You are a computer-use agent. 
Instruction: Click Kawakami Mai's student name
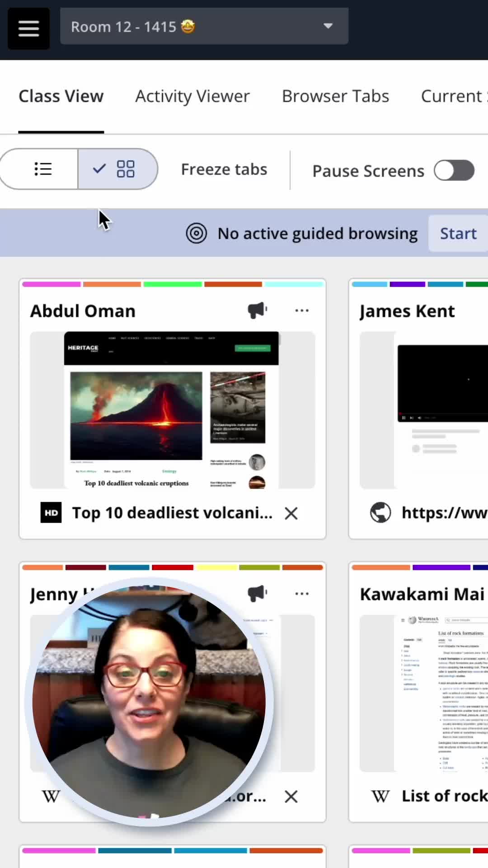(422, 594)
